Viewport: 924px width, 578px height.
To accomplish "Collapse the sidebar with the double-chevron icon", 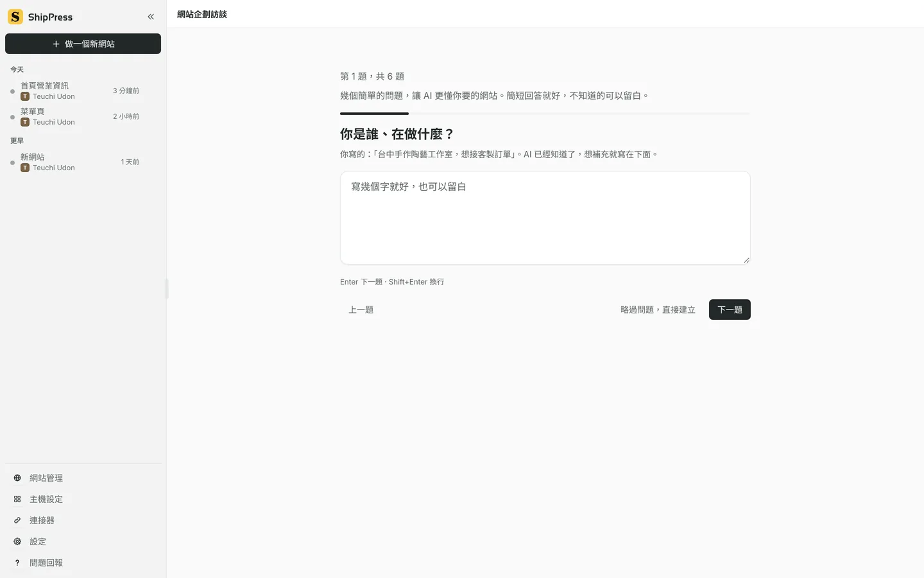I will click(x=151, y=17).
